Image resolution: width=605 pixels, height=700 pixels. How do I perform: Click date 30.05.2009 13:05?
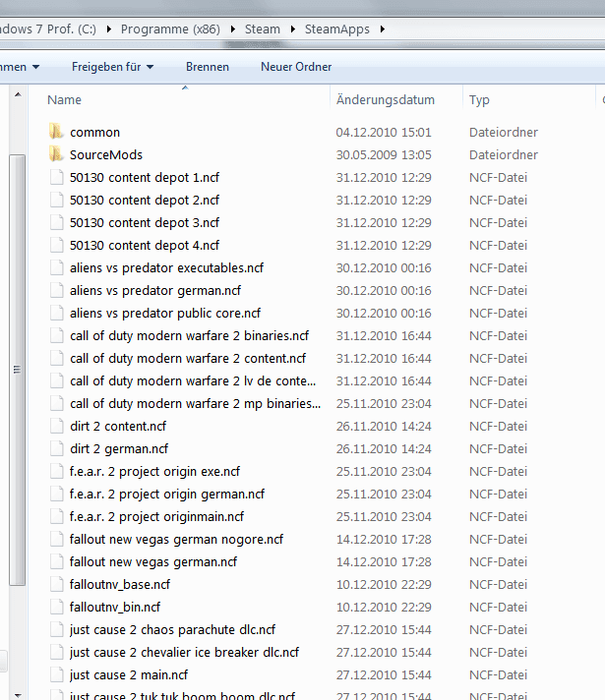pos(384,155)
